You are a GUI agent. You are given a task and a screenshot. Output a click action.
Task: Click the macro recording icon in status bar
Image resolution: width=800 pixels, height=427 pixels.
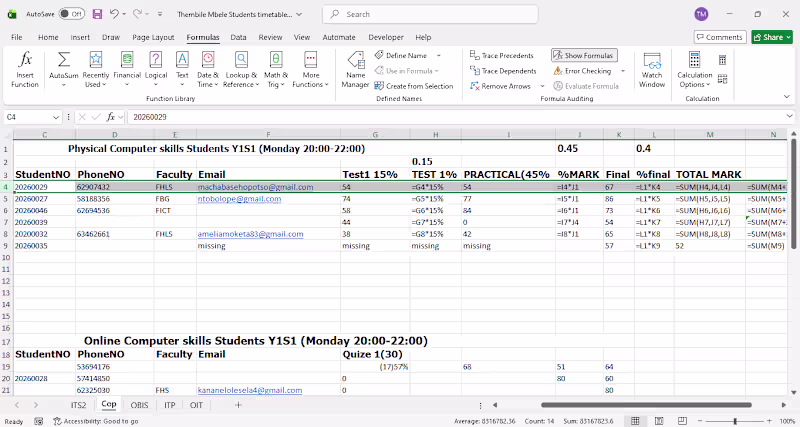click(38, 421)
